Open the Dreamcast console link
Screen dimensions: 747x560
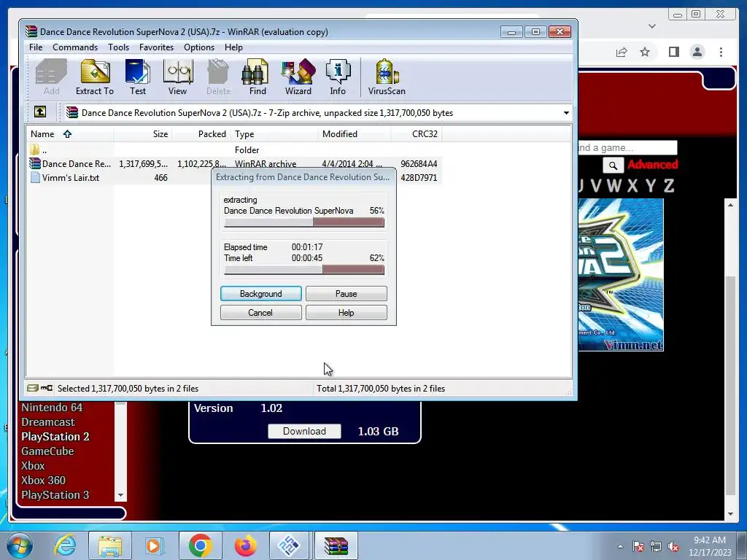[x=48, y=422]
